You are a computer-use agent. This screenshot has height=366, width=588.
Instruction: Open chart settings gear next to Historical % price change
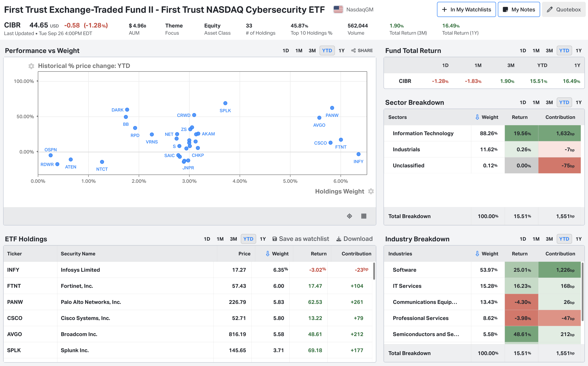point(31,66)
